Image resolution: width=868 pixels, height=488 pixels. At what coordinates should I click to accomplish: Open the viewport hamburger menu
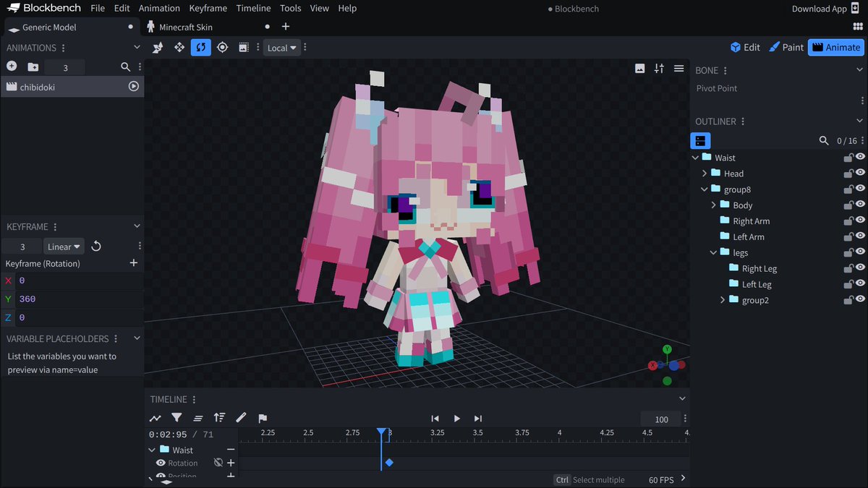pyautogui.click(x=678, y=69)
